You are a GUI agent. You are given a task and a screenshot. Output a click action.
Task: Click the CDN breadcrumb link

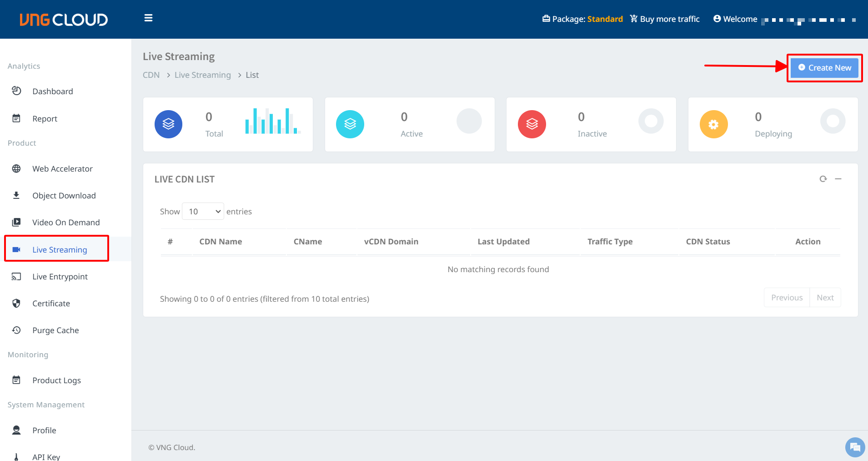click(x=151, y=75)
